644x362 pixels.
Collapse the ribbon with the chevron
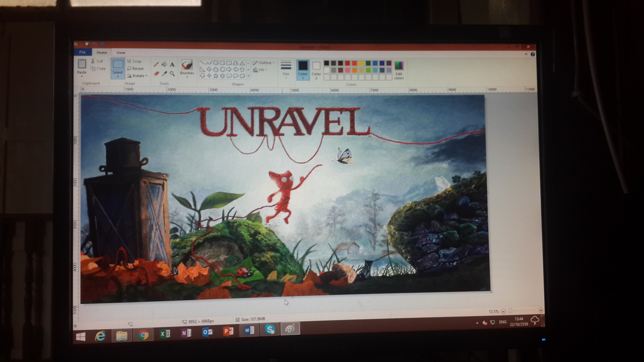(x=526, y=54)
